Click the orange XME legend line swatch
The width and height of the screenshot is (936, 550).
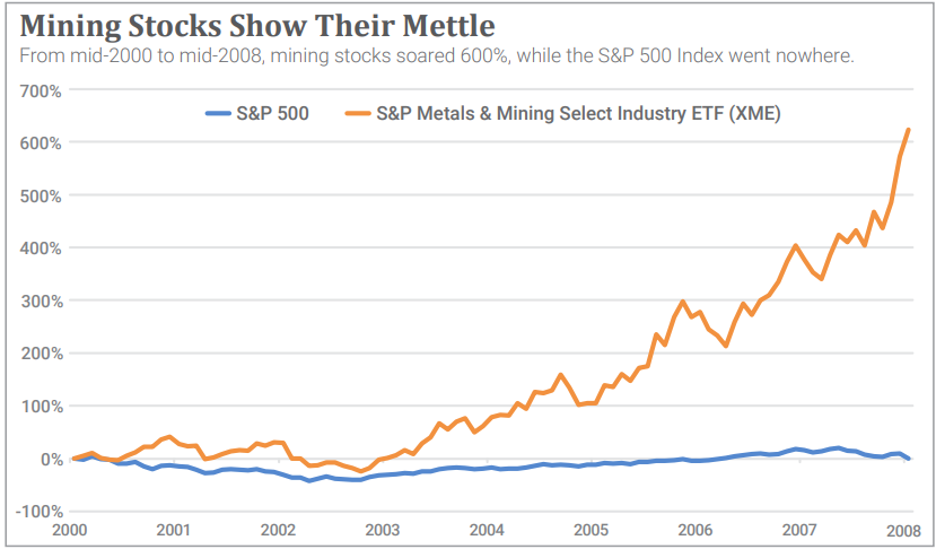tap(354, 114)
